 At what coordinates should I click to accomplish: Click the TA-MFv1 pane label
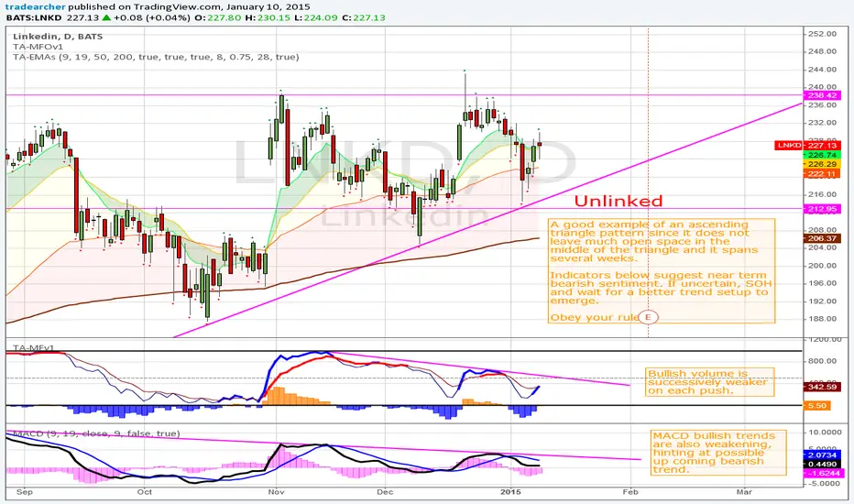click(33, 347)
